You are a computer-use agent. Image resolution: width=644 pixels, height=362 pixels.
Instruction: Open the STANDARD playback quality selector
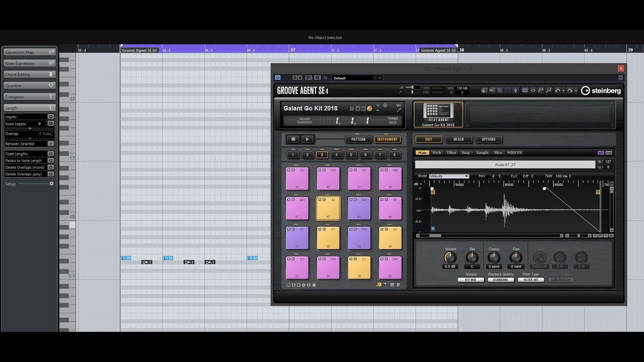click(x=501, y=280)
